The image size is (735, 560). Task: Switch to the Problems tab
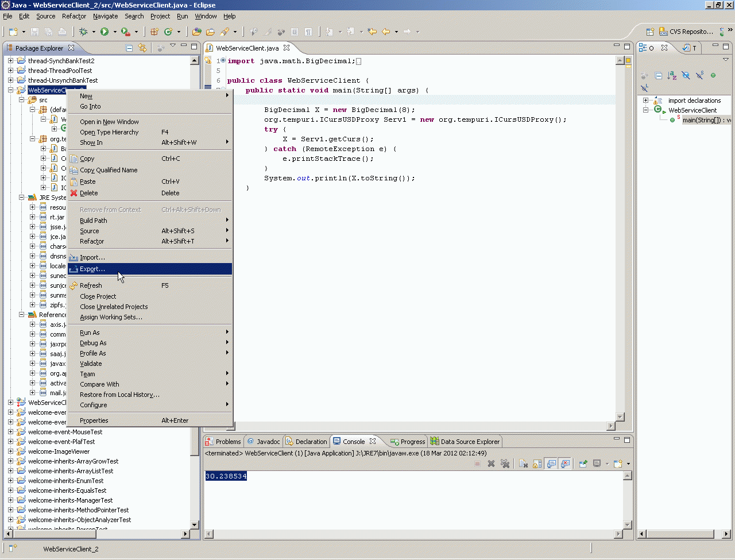tap(223, 442)
